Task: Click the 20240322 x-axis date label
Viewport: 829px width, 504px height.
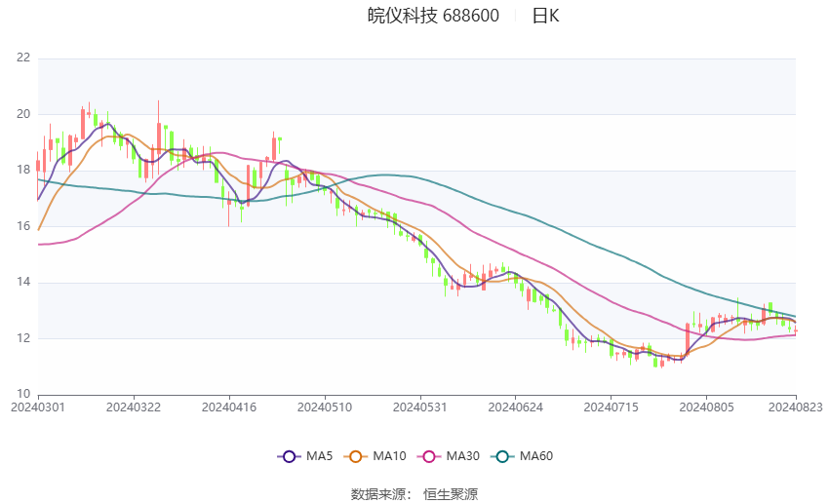Action: coord(134,407)
